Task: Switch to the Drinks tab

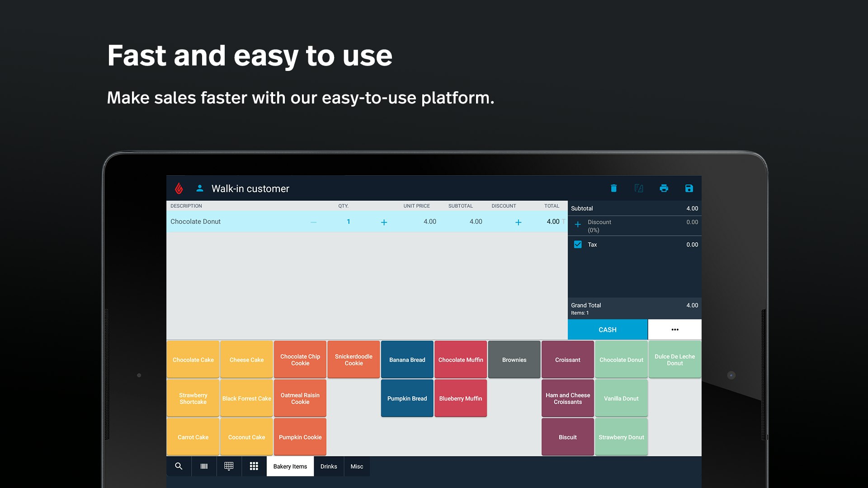Action: tap(329, 466)
